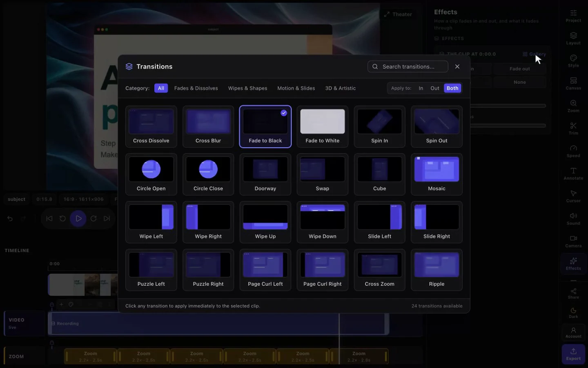Open the Camera panel icon
This screenshot has height=368, width=588.
(x=573, y=241)
